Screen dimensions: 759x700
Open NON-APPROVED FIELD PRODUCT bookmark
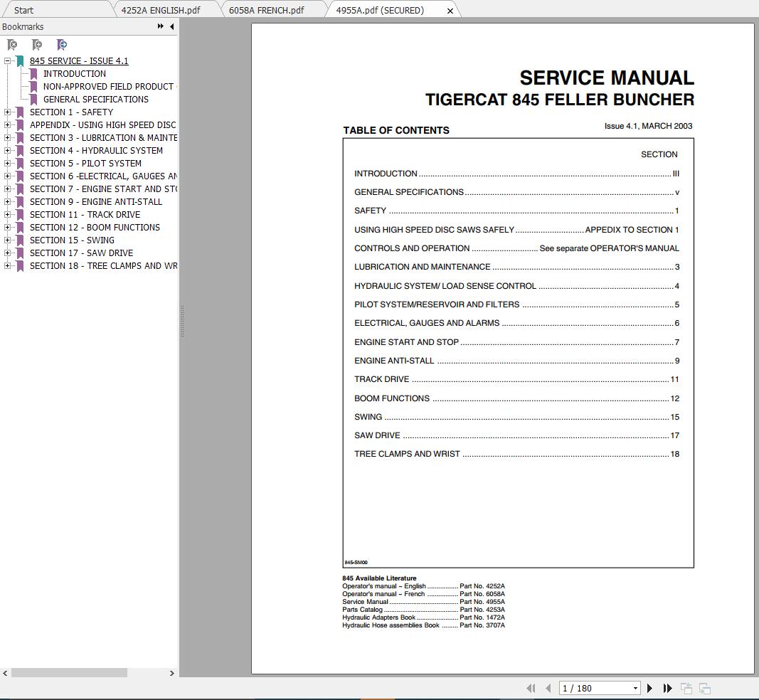[110, 87]
